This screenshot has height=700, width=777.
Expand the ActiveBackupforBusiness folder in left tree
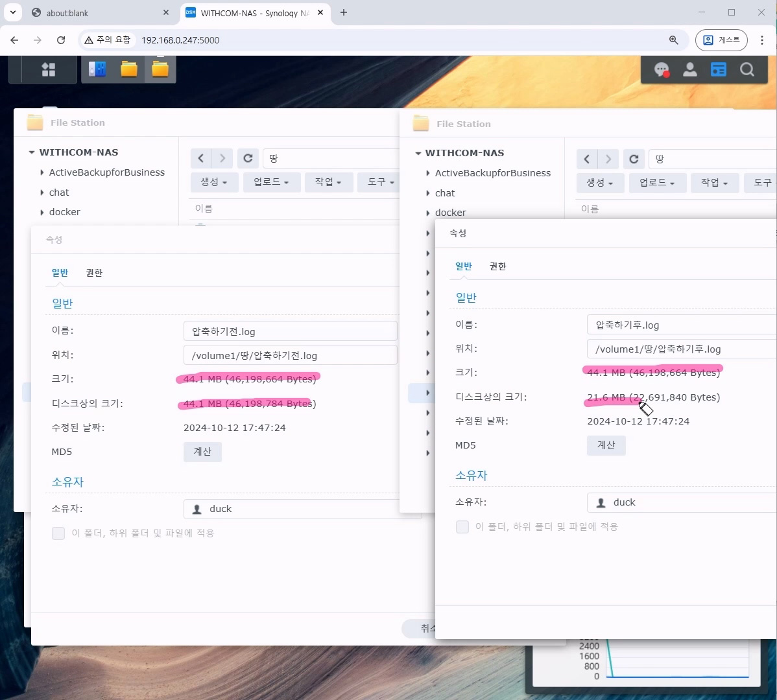pyautogui.click(x=42, y=172)
